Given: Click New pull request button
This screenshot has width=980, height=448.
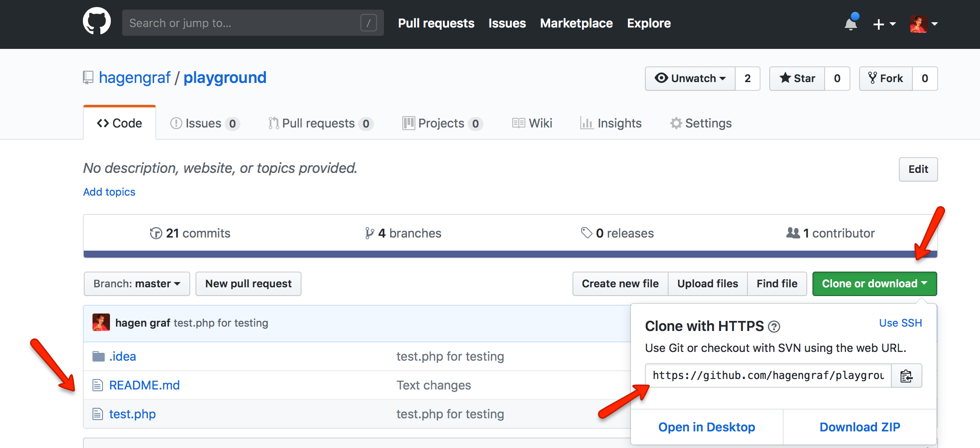Looking at the screenshot, I should tap(248, 284).
